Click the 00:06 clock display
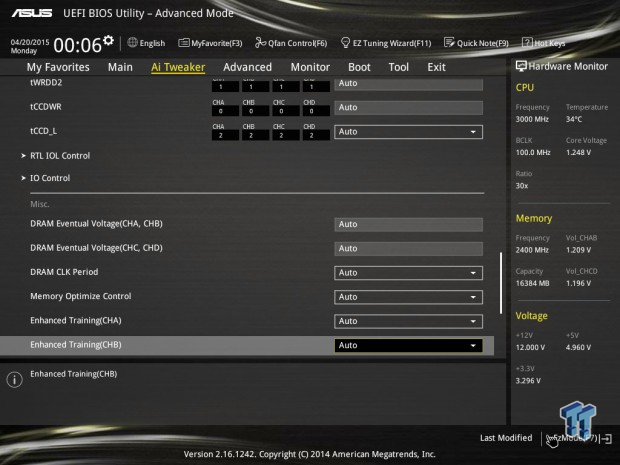 [x=78, y=45]
